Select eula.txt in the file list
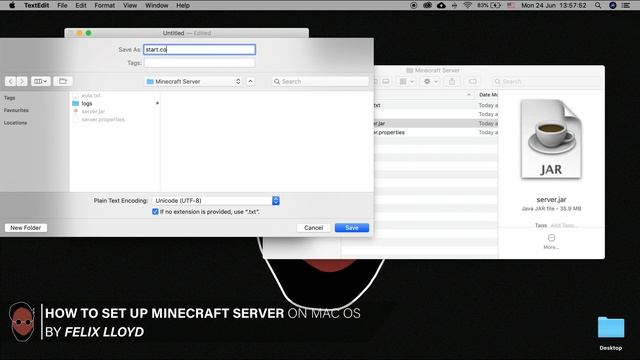Viewport: 640px width, 360px height. click(x=91, y=95)
